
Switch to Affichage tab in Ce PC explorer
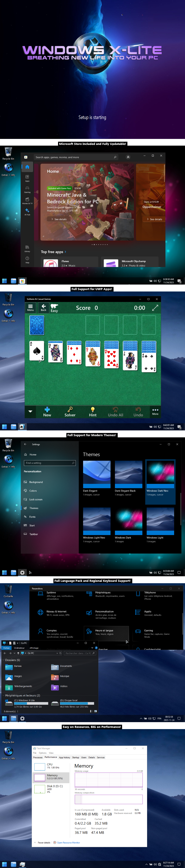point(34,648)
